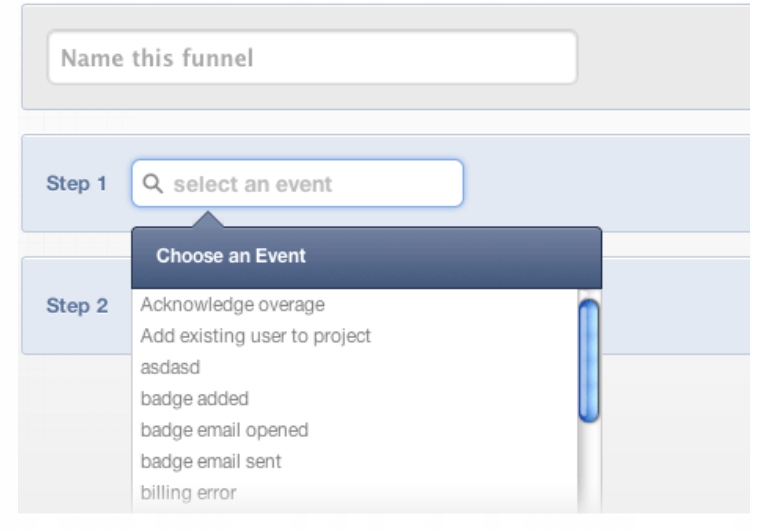Click the "Name this funnel" text field
This screenshot has width=772, height=530.
312,58
